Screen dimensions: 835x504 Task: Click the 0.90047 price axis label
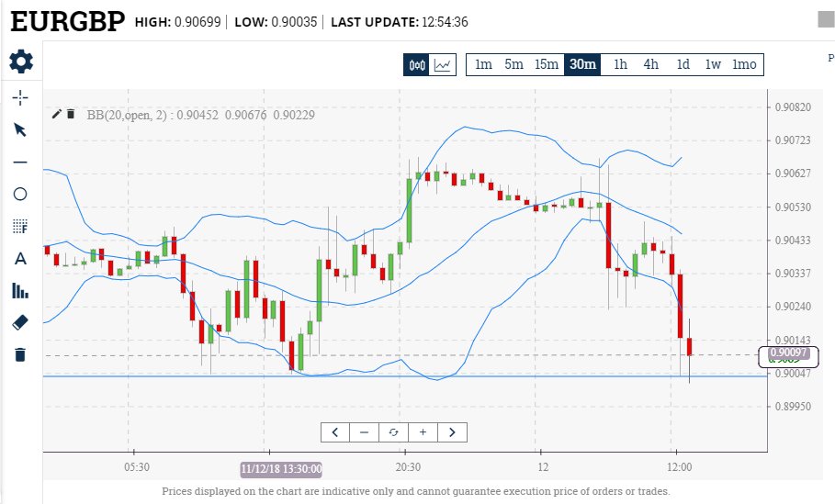tap(793, 373)
